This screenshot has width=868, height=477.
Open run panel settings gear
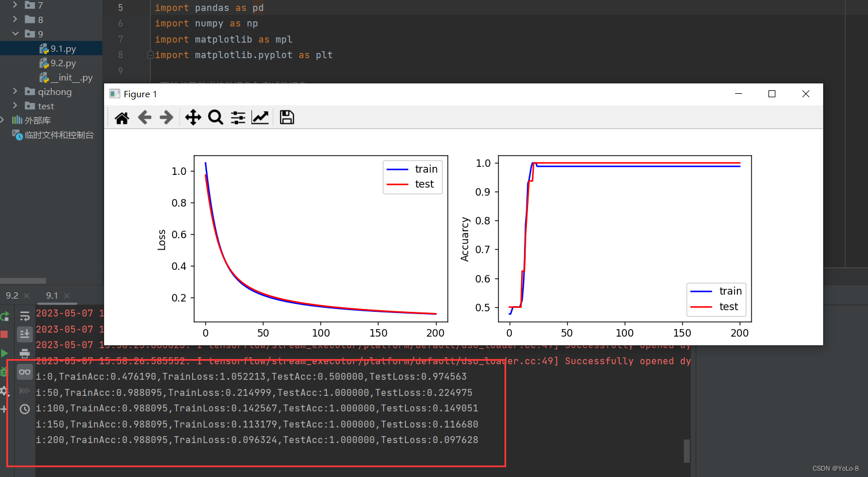pos(3,391)
